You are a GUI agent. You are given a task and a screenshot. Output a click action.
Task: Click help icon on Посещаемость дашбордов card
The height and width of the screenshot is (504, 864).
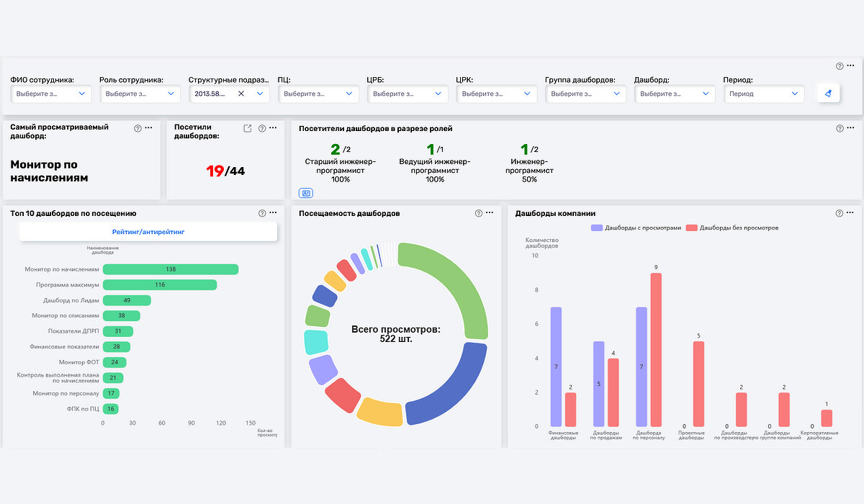(x=478, y=213)
